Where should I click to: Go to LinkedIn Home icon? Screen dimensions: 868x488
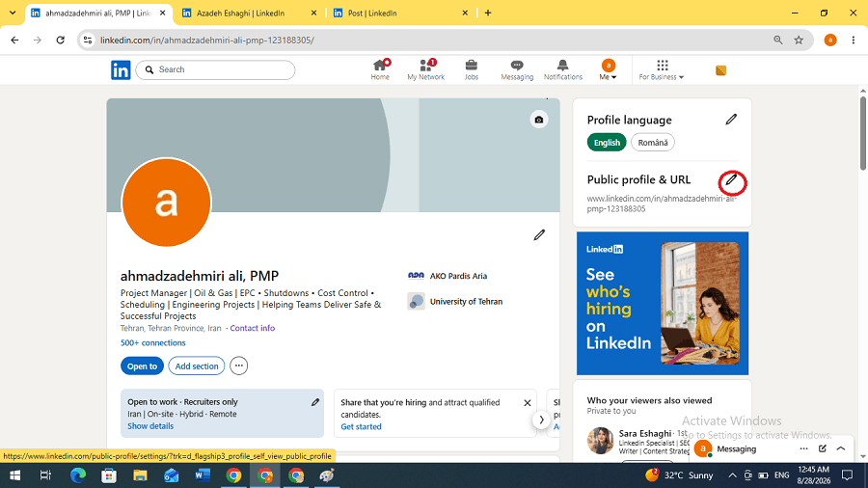[380, 69]
